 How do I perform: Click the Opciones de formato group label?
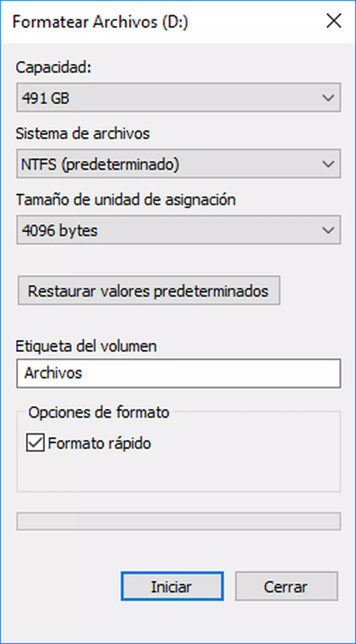coord(100,412)
